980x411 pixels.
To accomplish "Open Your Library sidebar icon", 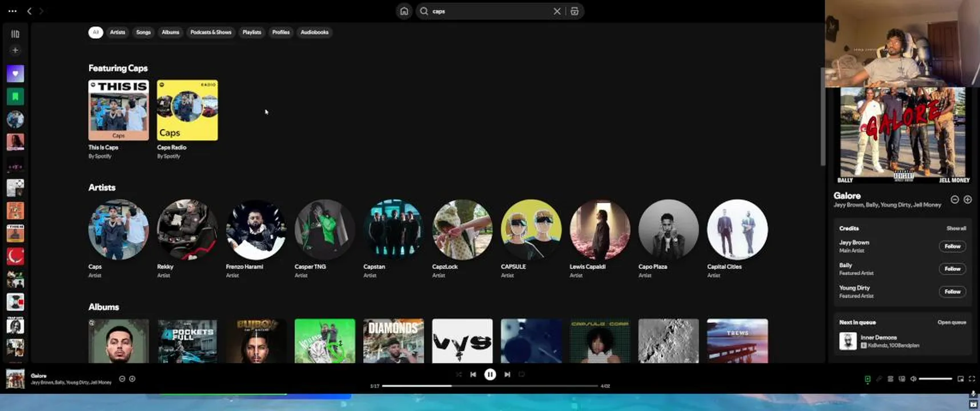I will click(15, 34).
